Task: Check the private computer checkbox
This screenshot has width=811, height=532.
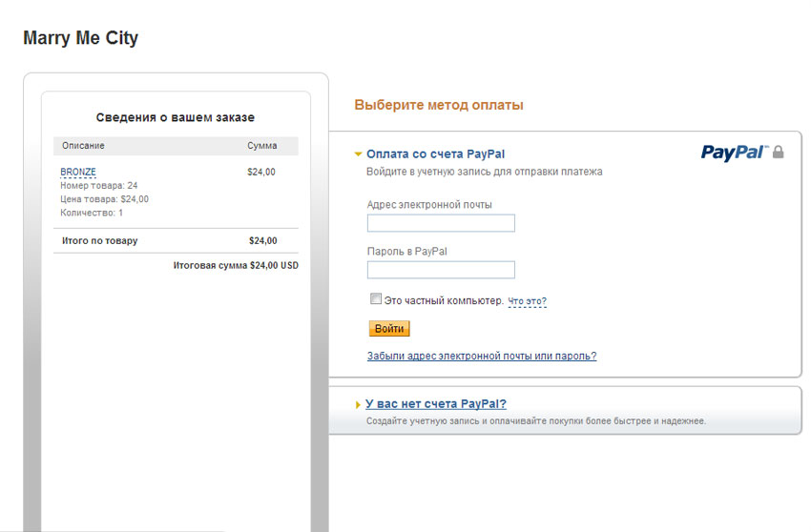Action: pyautogui.click(x=376, y=298)
